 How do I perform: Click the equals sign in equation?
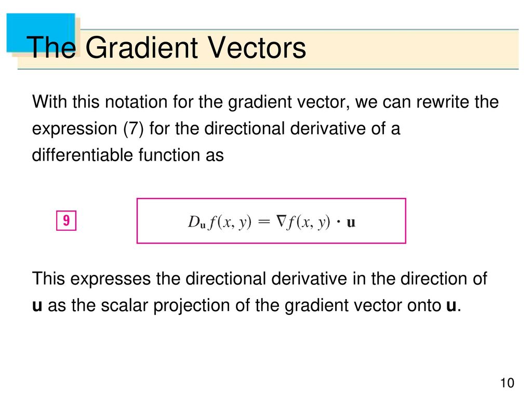[264, 222]
